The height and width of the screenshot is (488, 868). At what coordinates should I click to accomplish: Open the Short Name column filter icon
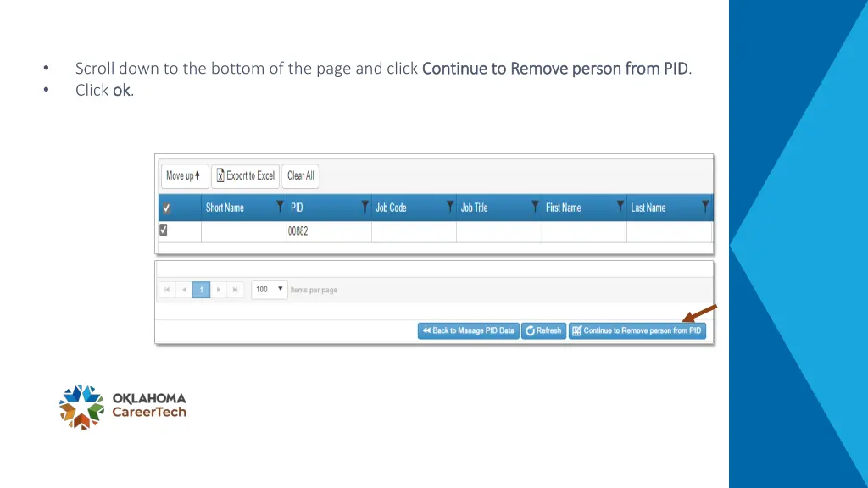click(x=280, y=207)
